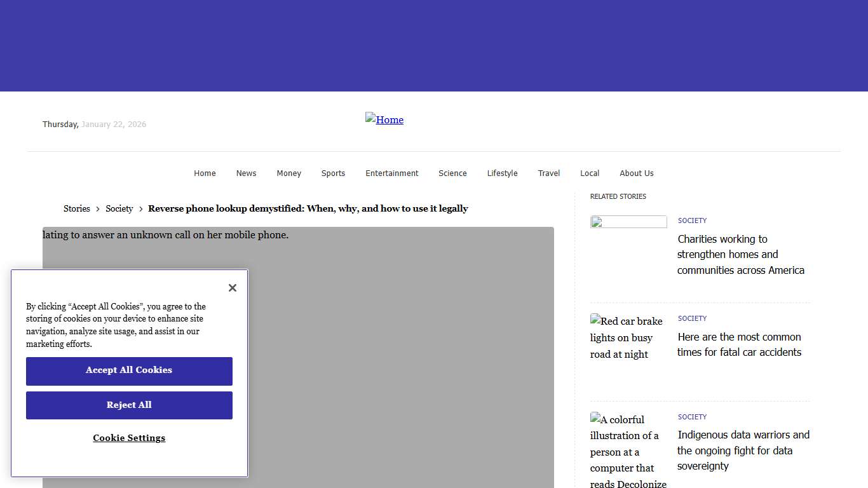The image size is (868, 488).
Task: Read the fatal car accidents article
Action: (x=739, y=344)
